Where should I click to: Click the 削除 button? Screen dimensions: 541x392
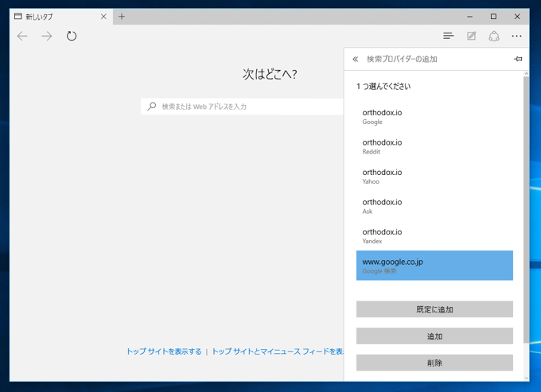[434, 363]
